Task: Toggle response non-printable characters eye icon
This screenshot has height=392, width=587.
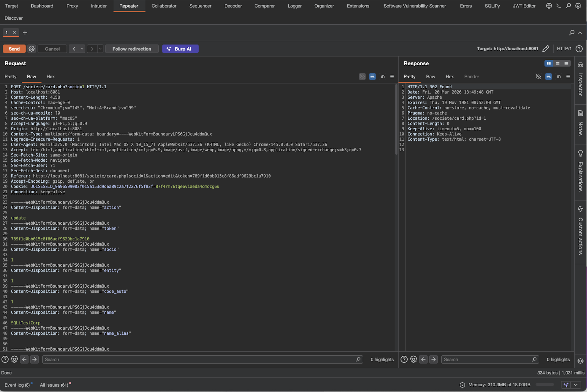Action: 538,77
